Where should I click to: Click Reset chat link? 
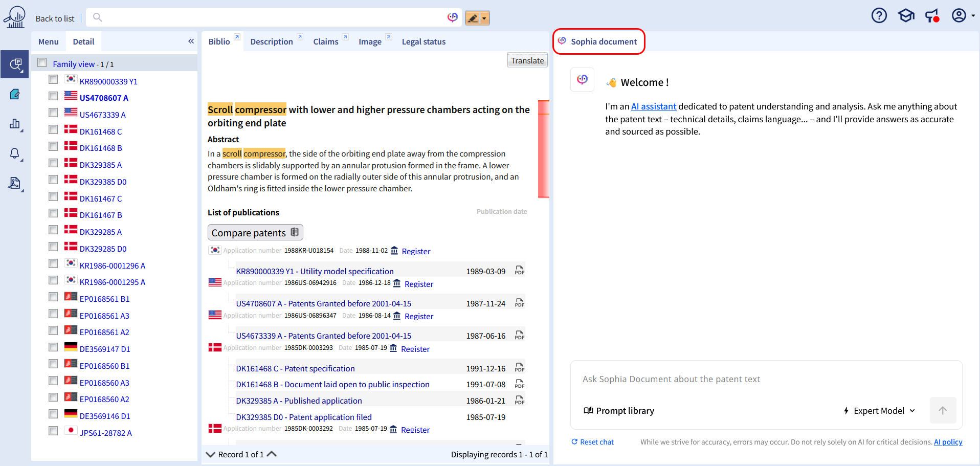coord(592,442)
